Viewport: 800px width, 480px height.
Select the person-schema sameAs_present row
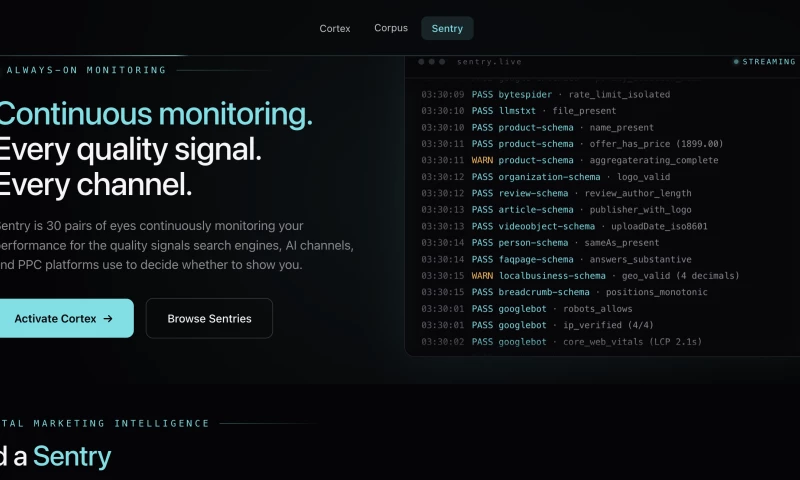540,243
